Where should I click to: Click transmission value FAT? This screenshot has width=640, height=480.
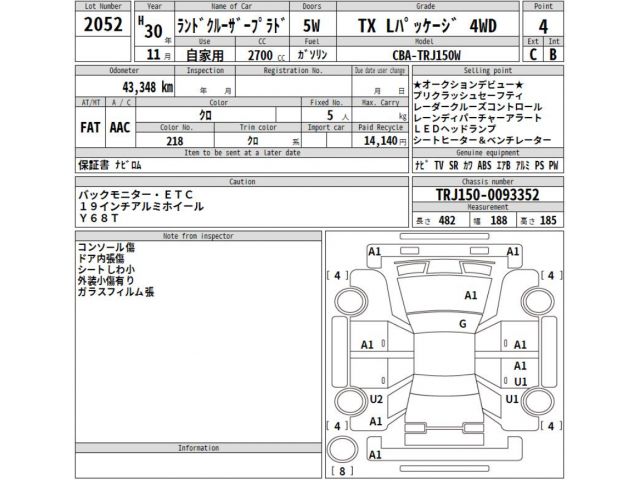pyautogui.click(x=90, y=127)
